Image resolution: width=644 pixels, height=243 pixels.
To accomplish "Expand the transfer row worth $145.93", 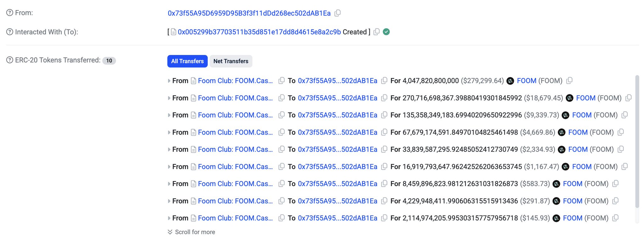I will (x=169, y=218).
